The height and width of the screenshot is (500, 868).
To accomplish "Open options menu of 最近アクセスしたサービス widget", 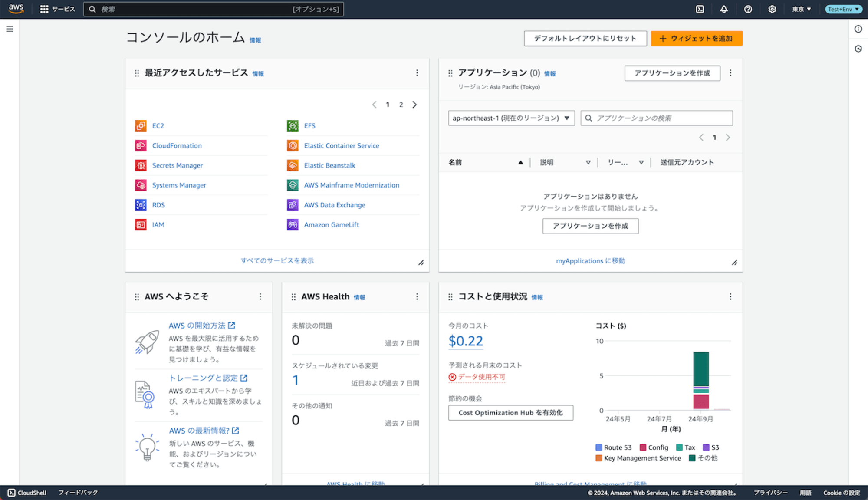I will click(x=417, y=73).
